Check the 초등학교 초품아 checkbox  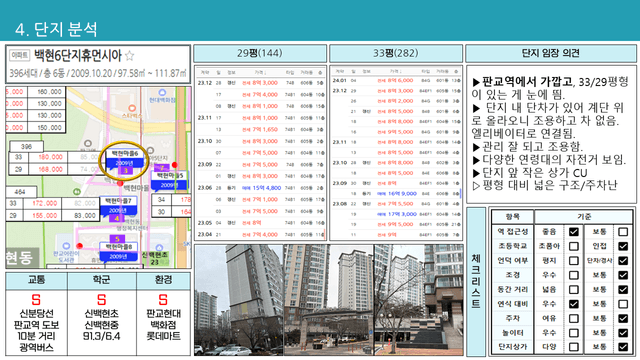point(573,246)
